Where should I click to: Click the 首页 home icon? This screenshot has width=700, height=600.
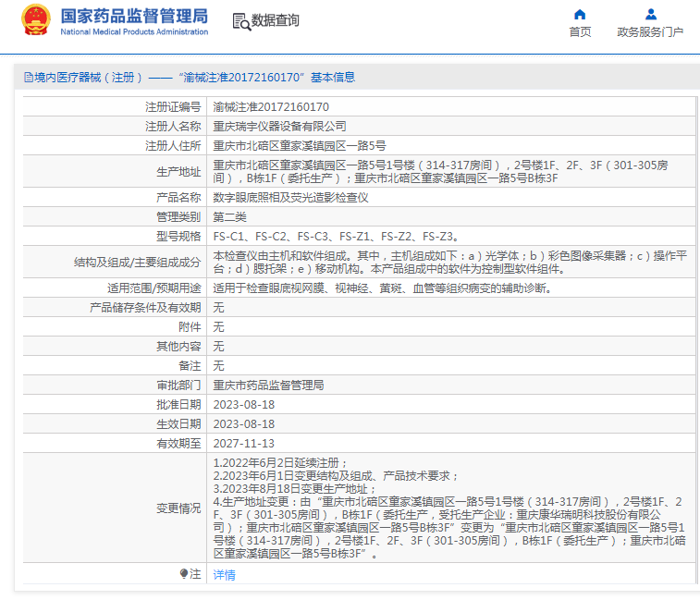[580, 15]
